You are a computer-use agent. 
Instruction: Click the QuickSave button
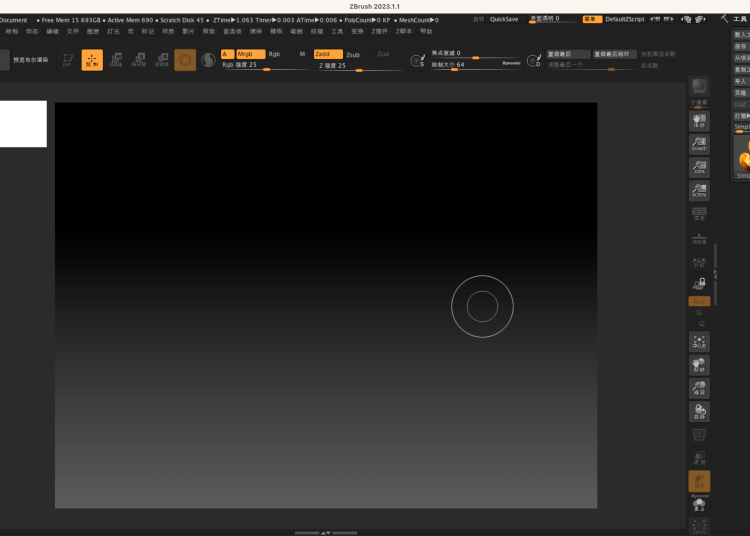(504, 19)
